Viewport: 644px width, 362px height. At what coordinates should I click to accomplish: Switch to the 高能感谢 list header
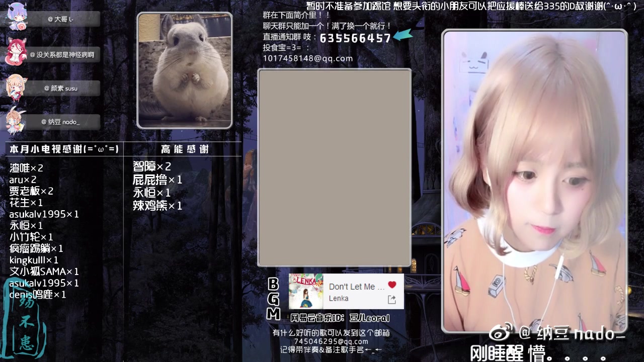click(x=185, y=149)
